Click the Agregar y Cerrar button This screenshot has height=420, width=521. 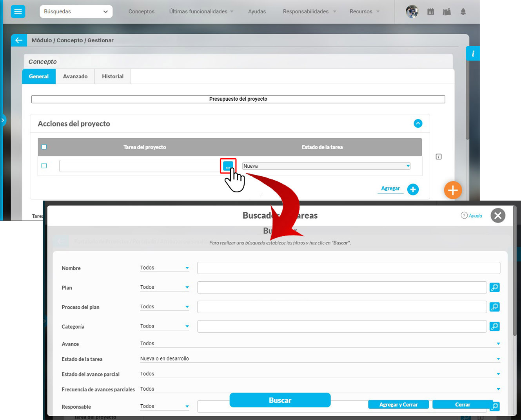(398, 405)
